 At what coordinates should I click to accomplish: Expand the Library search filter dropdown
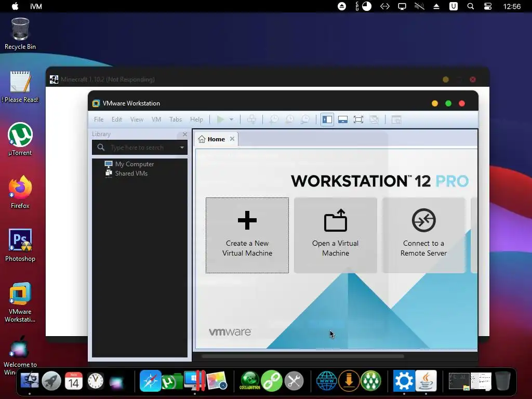pos(182,148)
